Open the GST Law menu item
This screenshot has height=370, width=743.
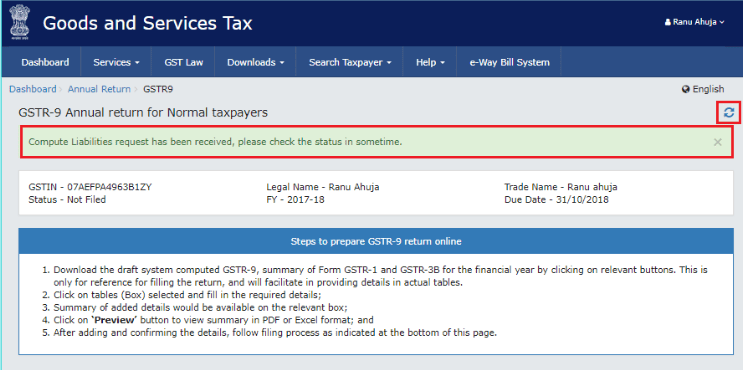click(184, 62)
